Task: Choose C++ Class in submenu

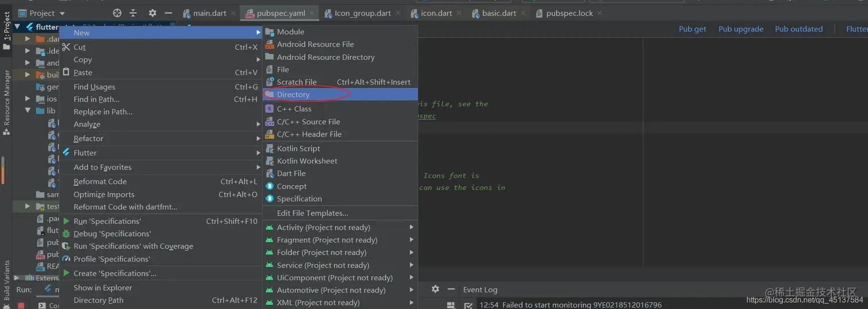Action: click(340, 109)
